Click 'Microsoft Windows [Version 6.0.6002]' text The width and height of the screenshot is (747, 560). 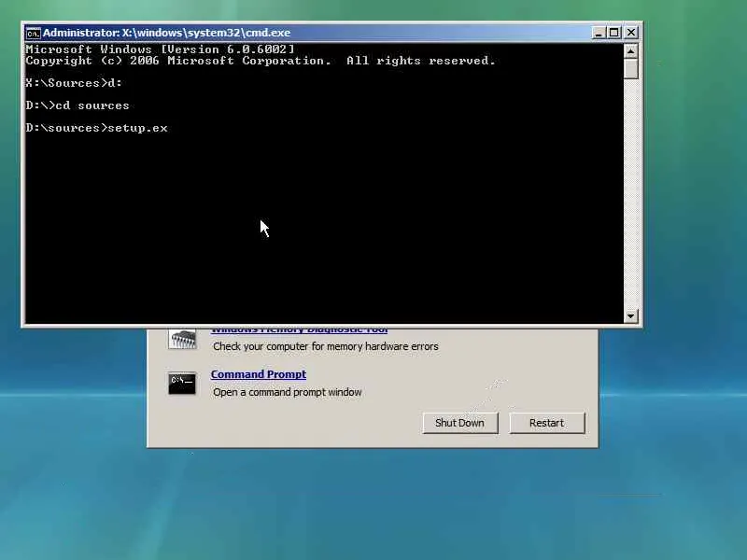tap(160, 49)
